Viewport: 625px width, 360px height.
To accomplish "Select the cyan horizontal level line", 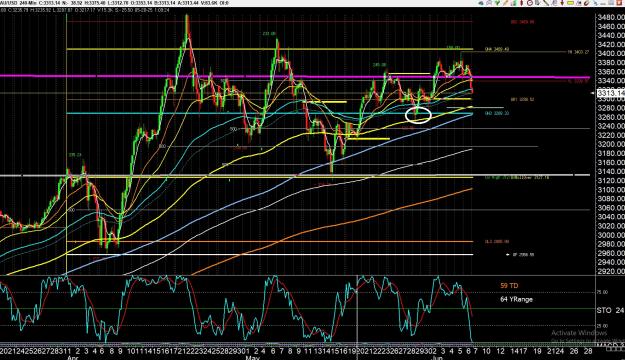I will point(269,114).
